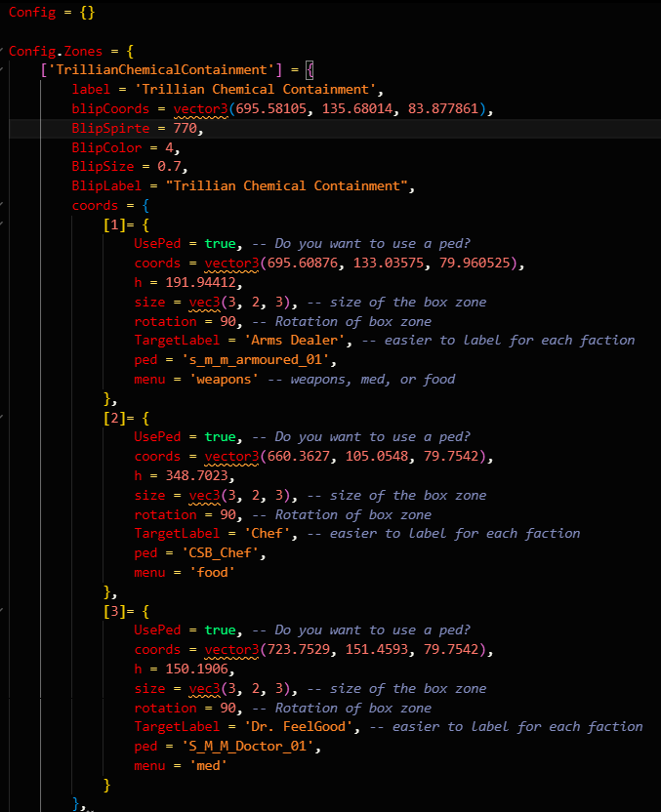Screen dimensions: 661x812
Task: Click the 'BlipSize' property name
Action: point(103,166)
